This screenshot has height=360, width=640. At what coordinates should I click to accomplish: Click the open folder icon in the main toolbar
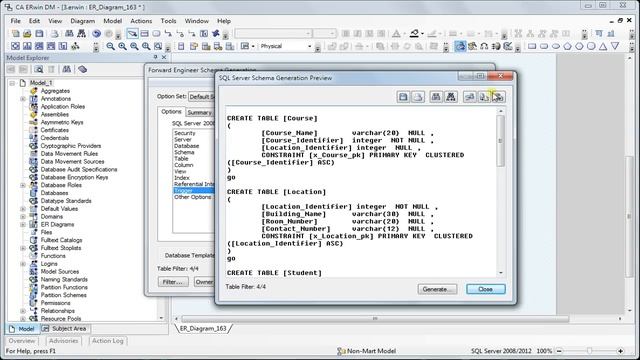coord(27,33)
